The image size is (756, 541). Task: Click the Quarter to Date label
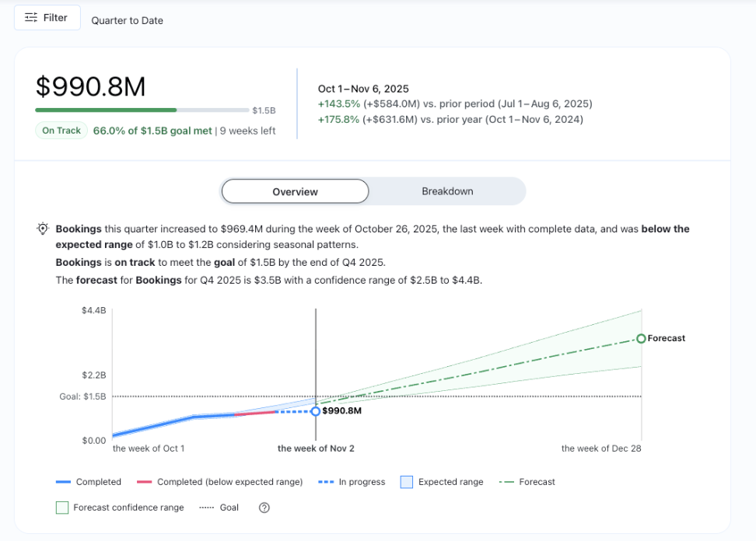click(127, 21)
